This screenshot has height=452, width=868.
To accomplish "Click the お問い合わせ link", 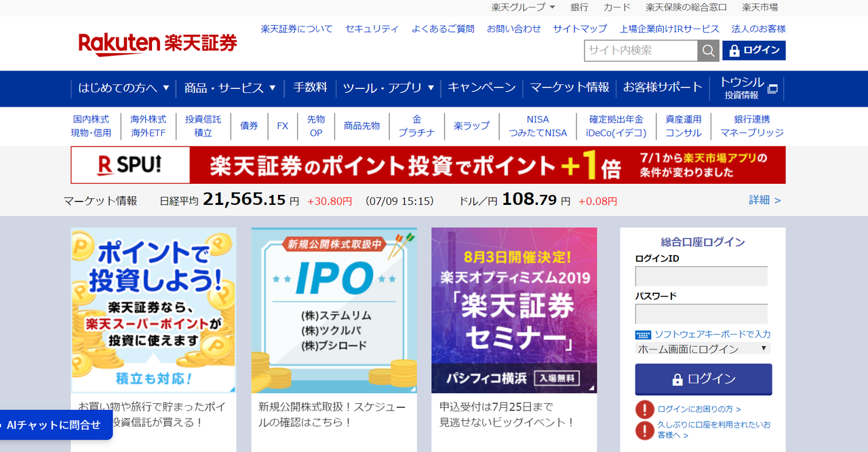I will 514,29.
